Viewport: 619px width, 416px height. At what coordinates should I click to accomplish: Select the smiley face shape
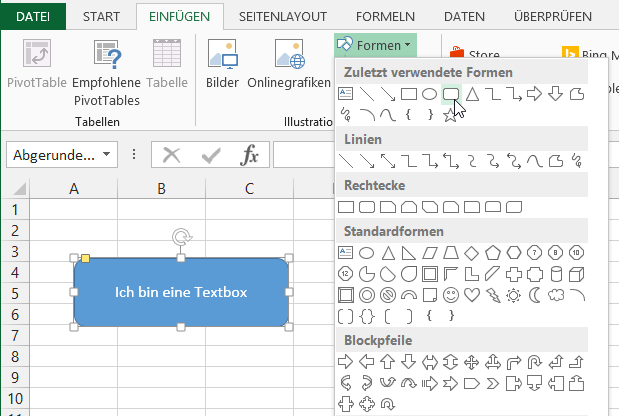coord(451,295)
